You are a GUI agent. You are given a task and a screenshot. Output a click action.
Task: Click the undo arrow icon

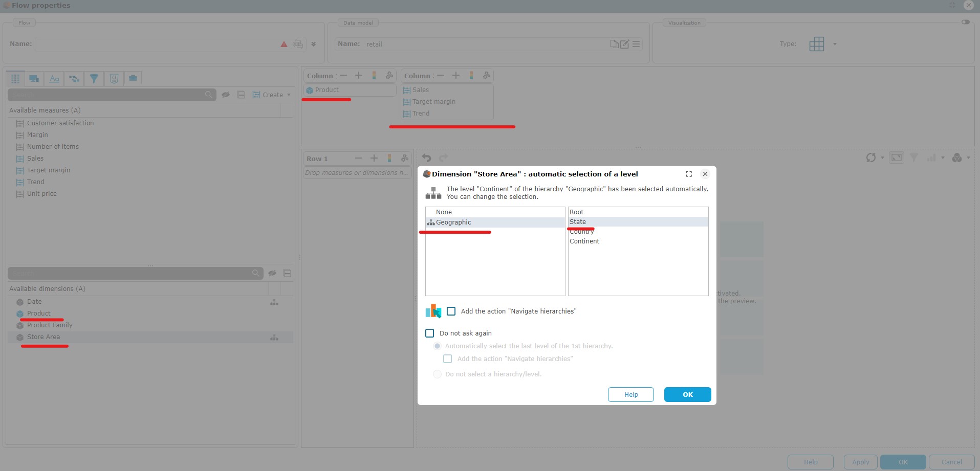[x=426, y=158]
